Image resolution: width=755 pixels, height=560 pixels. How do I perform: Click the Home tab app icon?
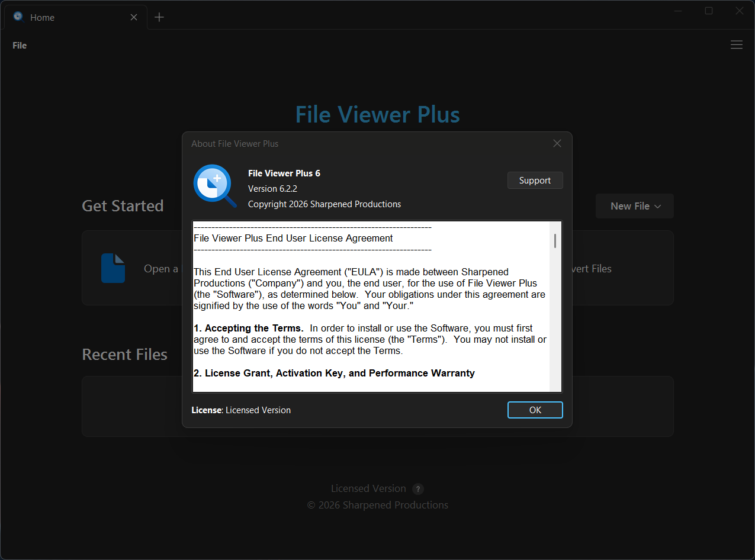point(18,17)
